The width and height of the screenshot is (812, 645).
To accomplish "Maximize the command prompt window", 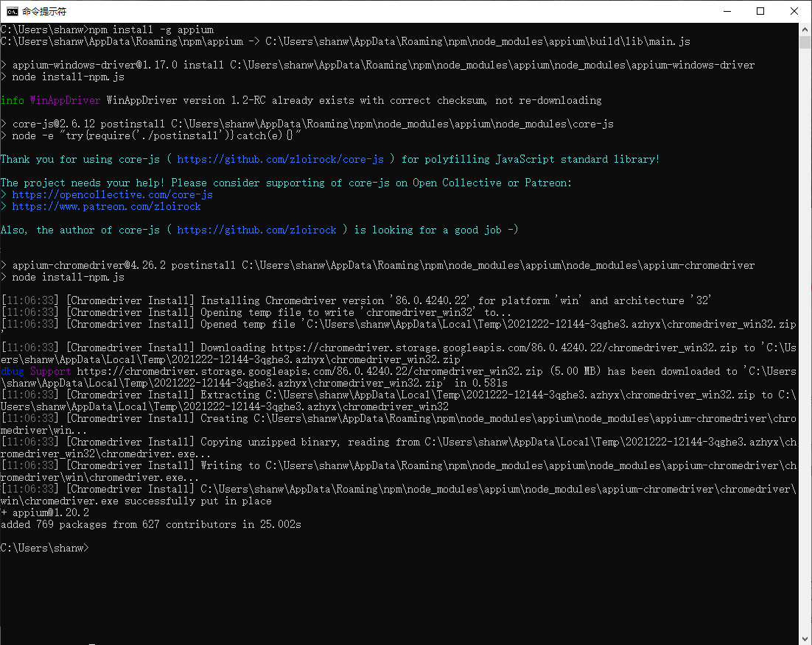I will (760, 11).
